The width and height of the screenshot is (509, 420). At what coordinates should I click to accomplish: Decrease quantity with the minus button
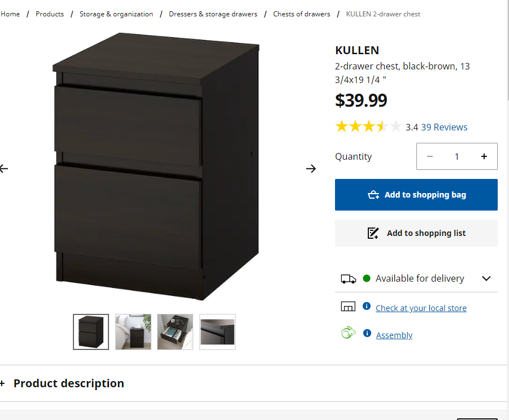430,156
